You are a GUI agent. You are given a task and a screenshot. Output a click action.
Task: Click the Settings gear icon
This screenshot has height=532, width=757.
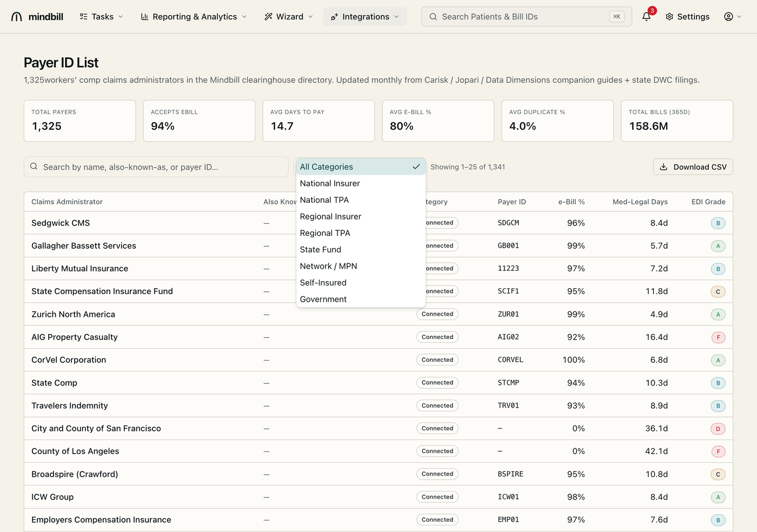pyautogui.click(x=669, y=17)
